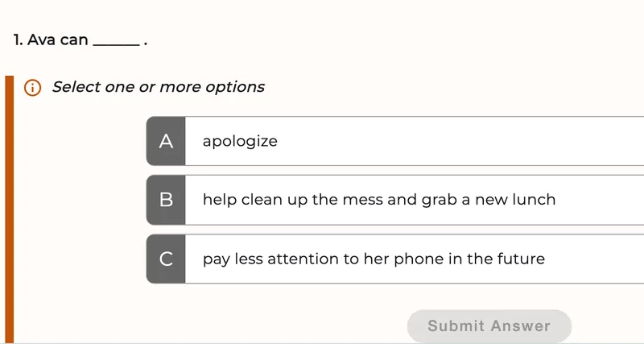Click "help clean up" text in option B
This screenshot has height=344, width=644.
[255, 200]
